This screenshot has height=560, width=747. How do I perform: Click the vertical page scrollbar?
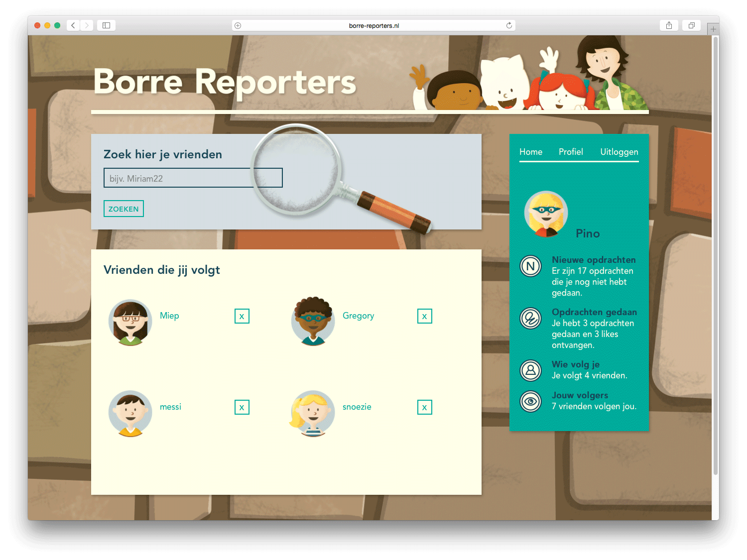716,255
